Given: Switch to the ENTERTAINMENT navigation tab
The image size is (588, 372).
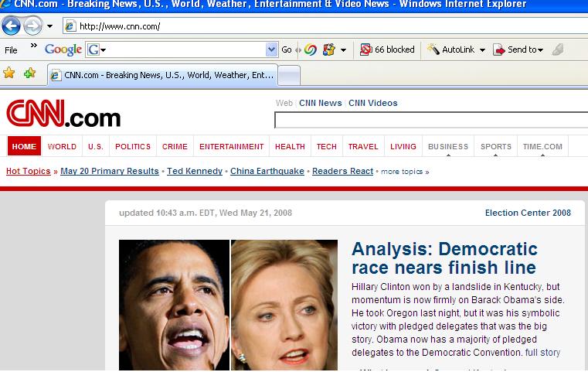Looking at the screenshot, I should (x=231, y=146).
